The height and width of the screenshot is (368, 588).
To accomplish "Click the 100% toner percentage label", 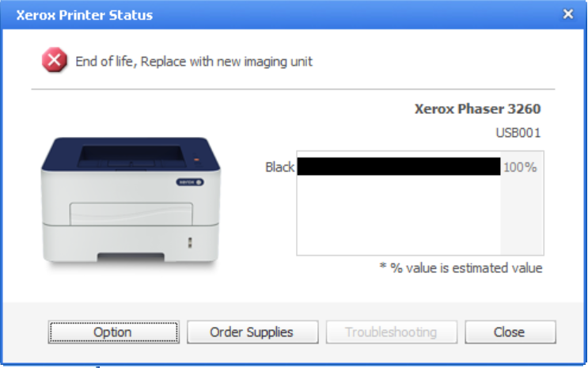I will point(520,167).
